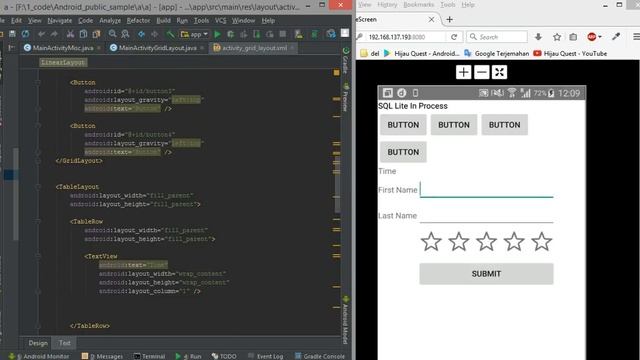Click the bookmarks list clipboard icon in browser

(x=573, y=37)
